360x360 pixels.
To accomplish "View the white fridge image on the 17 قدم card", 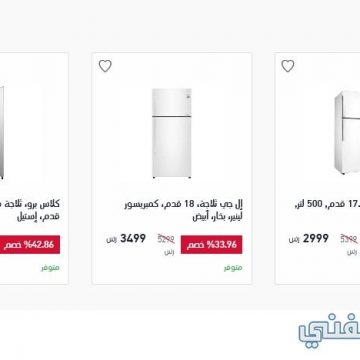I will click(347, 132).
